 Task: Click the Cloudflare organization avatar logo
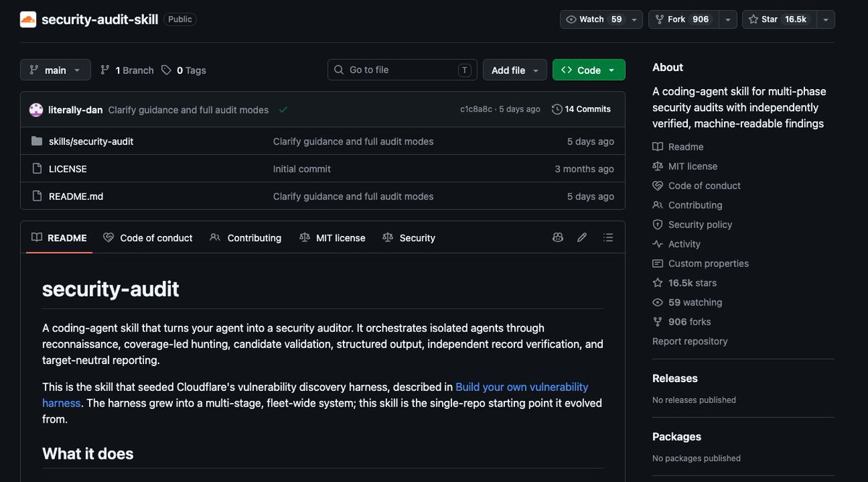[x=28, y=20]
